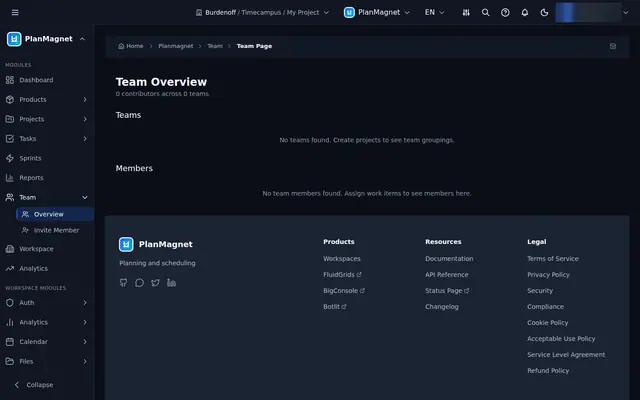This screenshot has height=400, width=640.
Task: Click the LinkedIn icon in footer
Action: [x=171, y=282]
